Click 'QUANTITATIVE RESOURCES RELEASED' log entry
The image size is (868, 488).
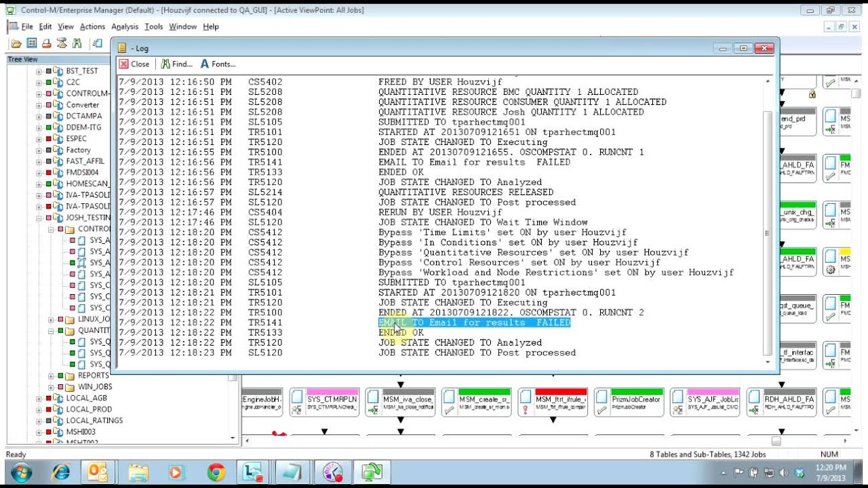click(x=466, y=192)
